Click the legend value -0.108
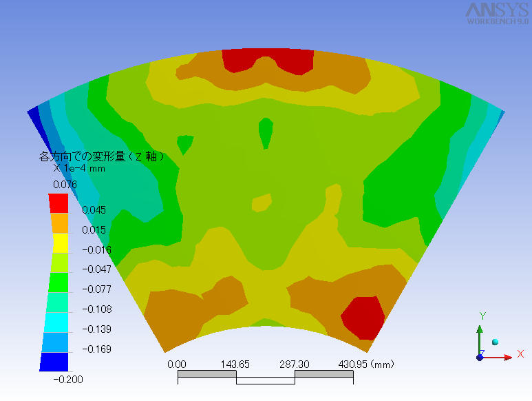The image size is (532, 401). point(97,309)
